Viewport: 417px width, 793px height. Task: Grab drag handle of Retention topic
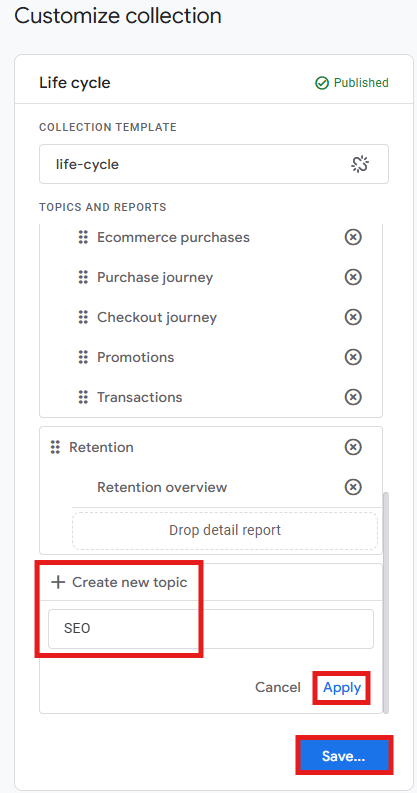coord(55,447)
